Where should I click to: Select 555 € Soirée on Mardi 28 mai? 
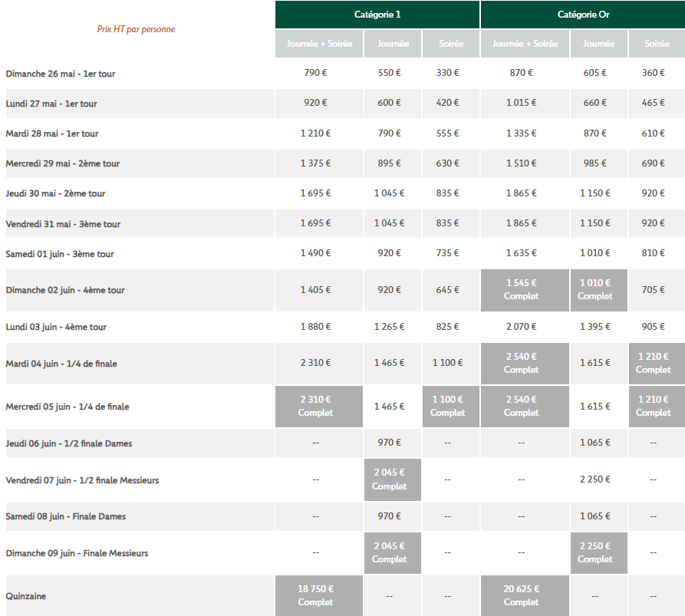447,133
